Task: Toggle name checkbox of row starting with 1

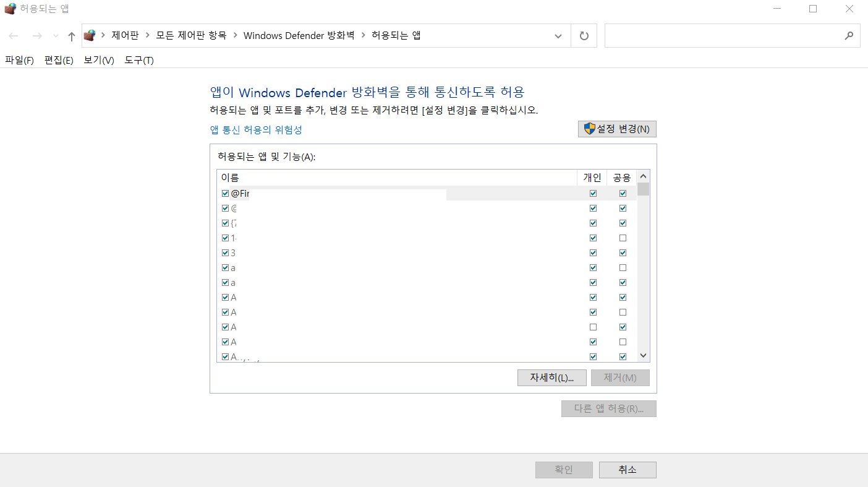Action: point(225,238)
